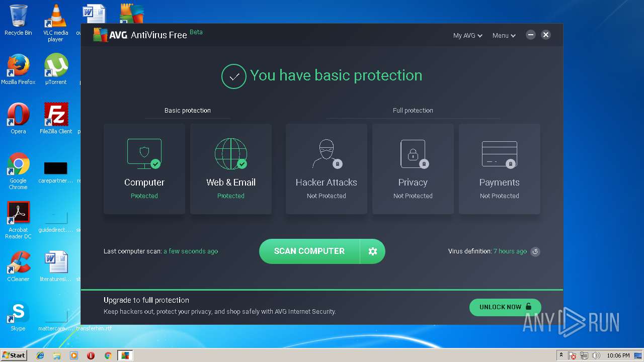Select the Mozilla Firefox desktop shortcut
The image size is (644, 362).
(18, 69)
